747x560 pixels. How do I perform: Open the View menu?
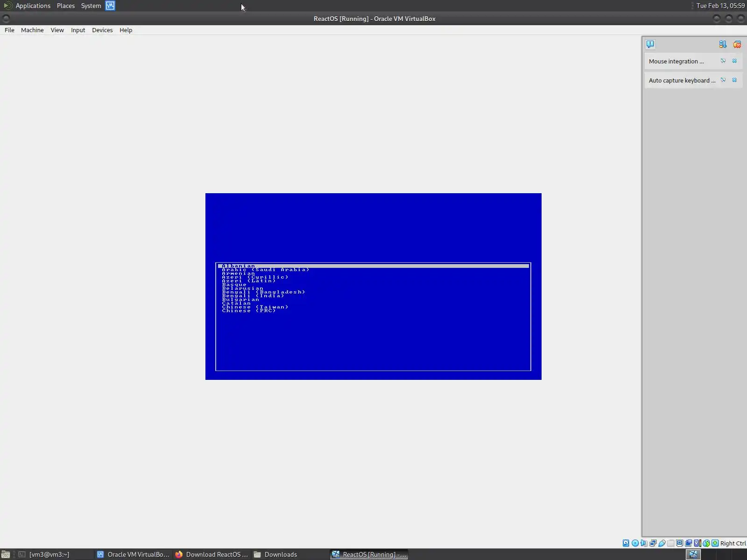pyautogui.click(x=57, y=30)
